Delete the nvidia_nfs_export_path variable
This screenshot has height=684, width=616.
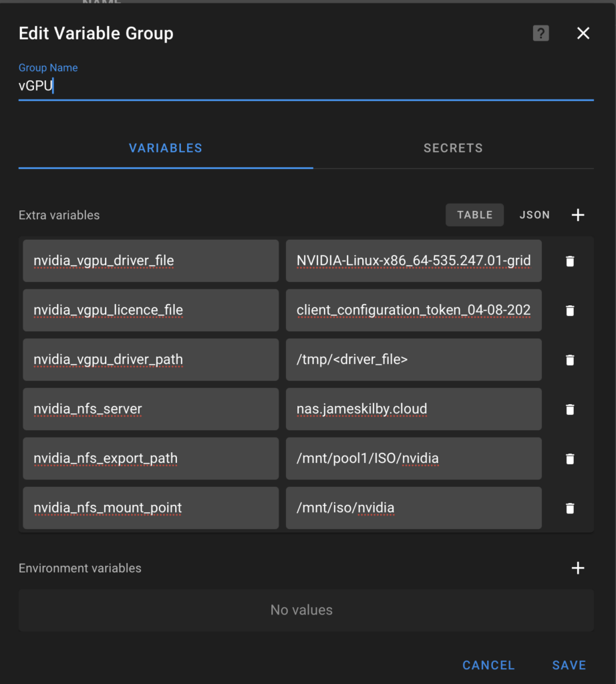tap(569, 458)
